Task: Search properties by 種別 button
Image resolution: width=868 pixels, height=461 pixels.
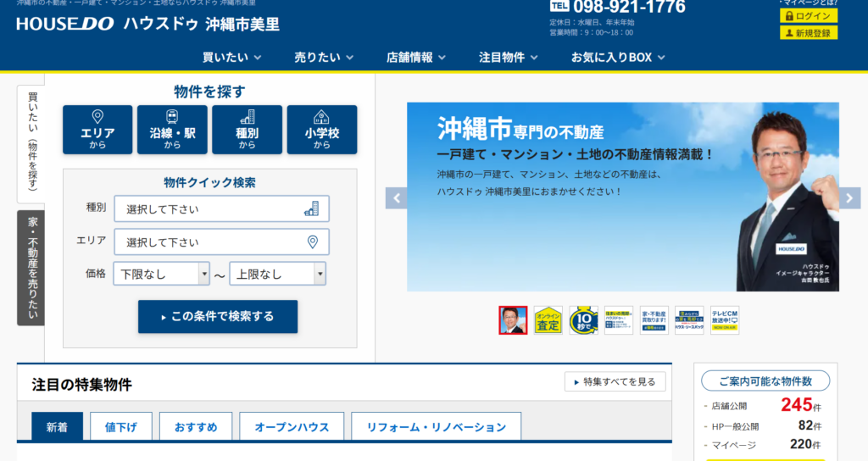Action: [x=247, y=130]
